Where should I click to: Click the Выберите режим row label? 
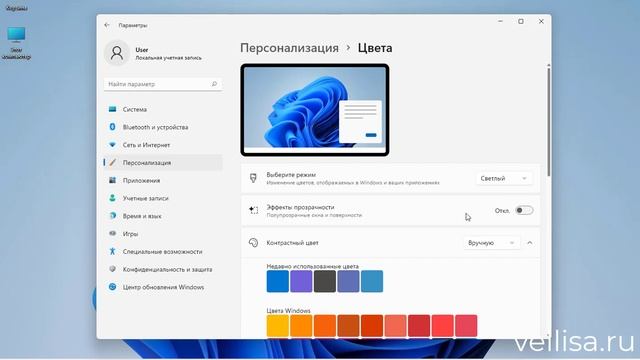[291, 175]
